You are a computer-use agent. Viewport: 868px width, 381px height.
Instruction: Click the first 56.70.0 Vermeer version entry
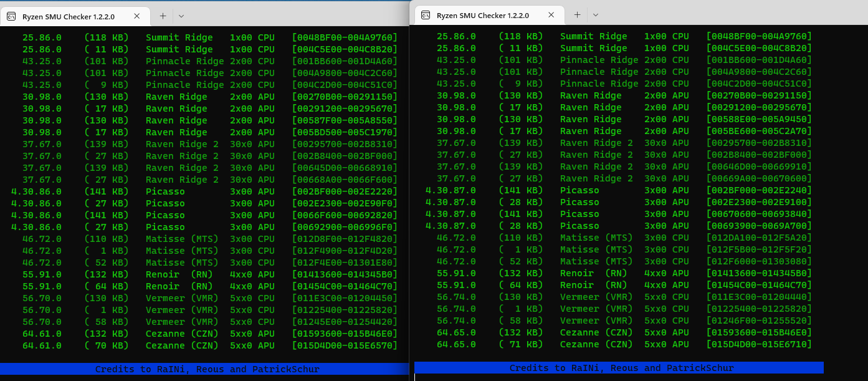pyautogui.click(x=42, y=298)
